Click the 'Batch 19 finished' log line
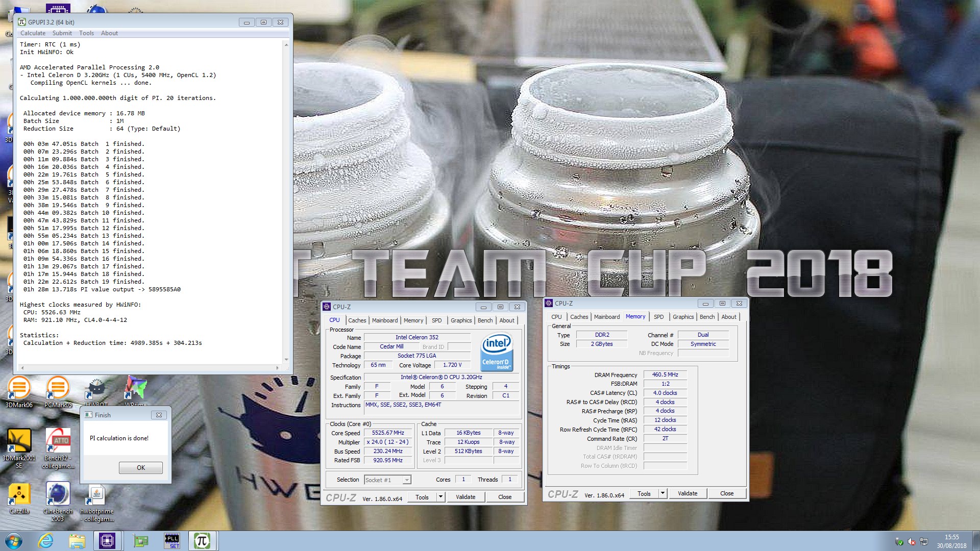The image size is (980, 551). click(84, 282)
